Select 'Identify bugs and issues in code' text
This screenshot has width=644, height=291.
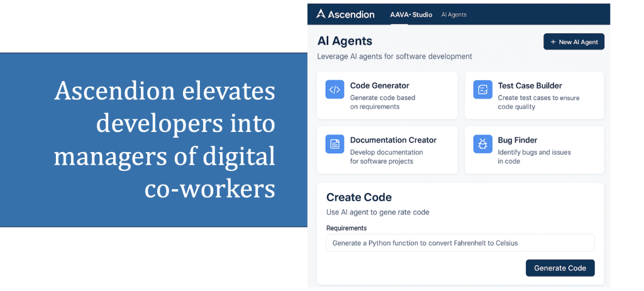(534, 156)
